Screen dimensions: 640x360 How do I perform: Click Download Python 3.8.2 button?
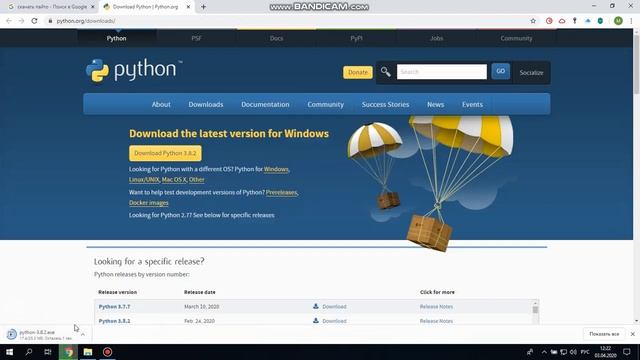[x=165, y=153]
